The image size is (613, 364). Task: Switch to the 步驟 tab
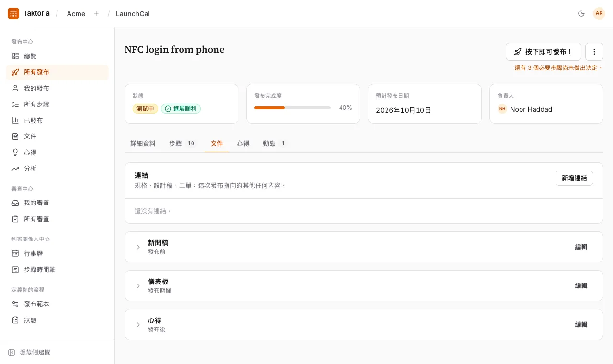pos(183,143)
